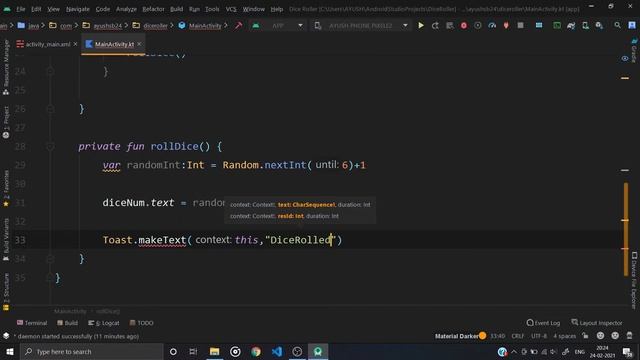The image size is (640, 360).
Task: Open the Device File Explorer panel
Action: point(634,281)
